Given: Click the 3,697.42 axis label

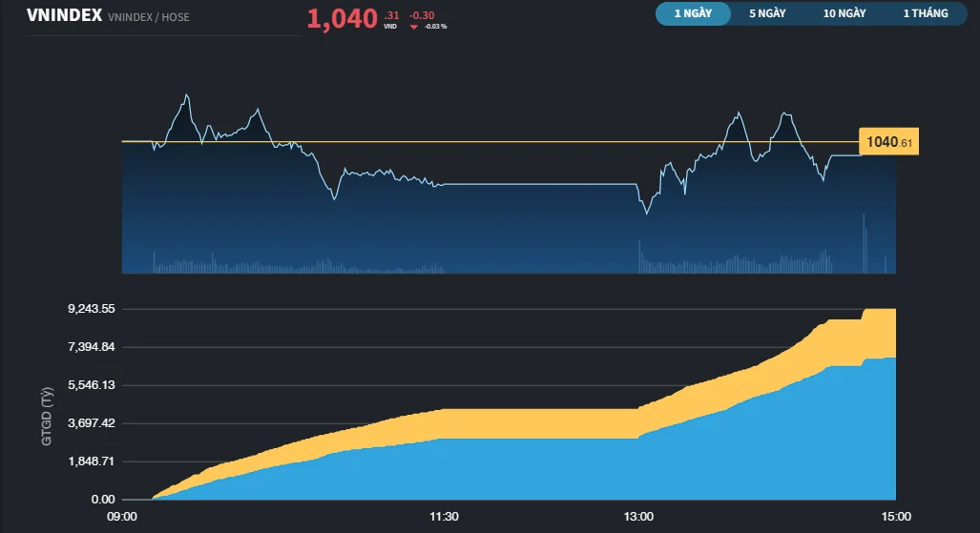Looking at the screenshot, I should click(x=92, y=423).
